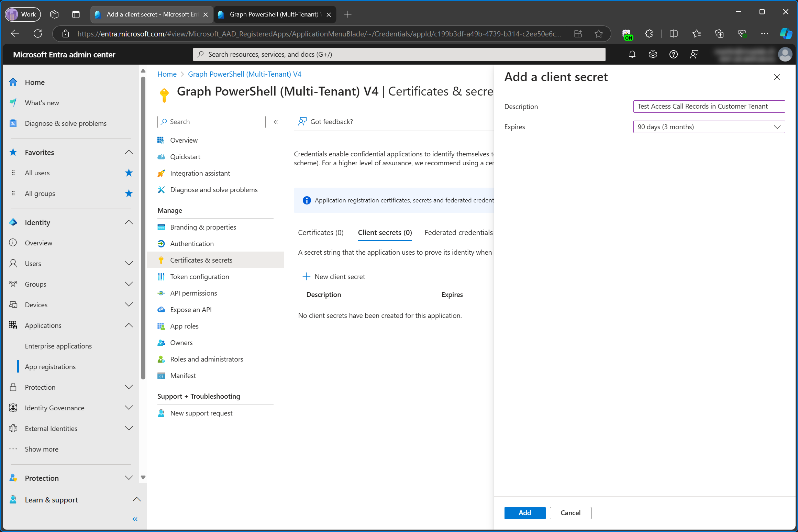The height and width of the screenshot is (532, 798).
Task: Switch to Client secrets (0) tab
Action: pyautogui.click(x=385, y=233)
